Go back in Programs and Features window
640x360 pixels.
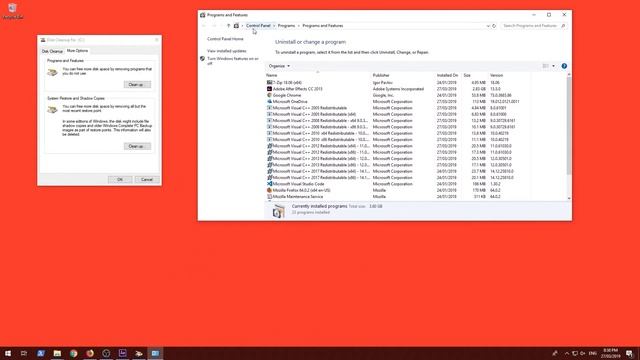pos(204,26)
